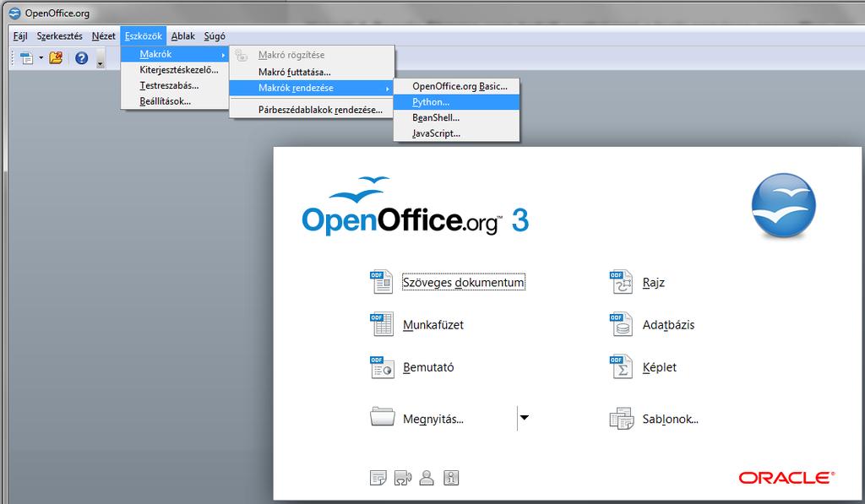Choose Testreszabás... menu entry
Viewport: 865px width, 504px height.
(x=174, y=85)
